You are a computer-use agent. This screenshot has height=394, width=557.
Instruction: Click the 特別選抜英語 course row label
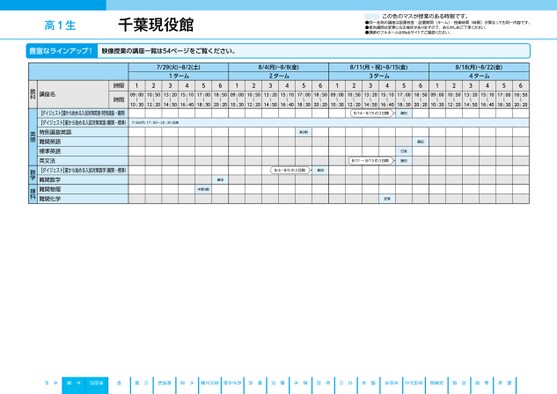83,132
